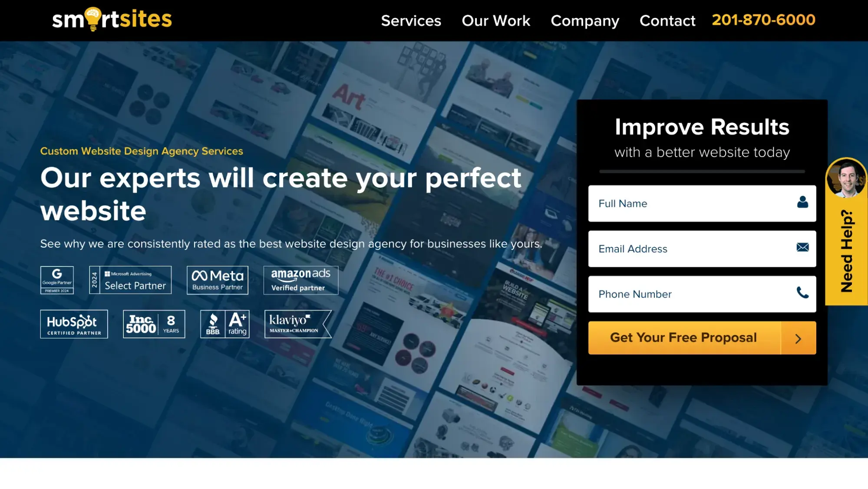Click the Phone Number input field
868x489 pixels.
tap(702, 294)
